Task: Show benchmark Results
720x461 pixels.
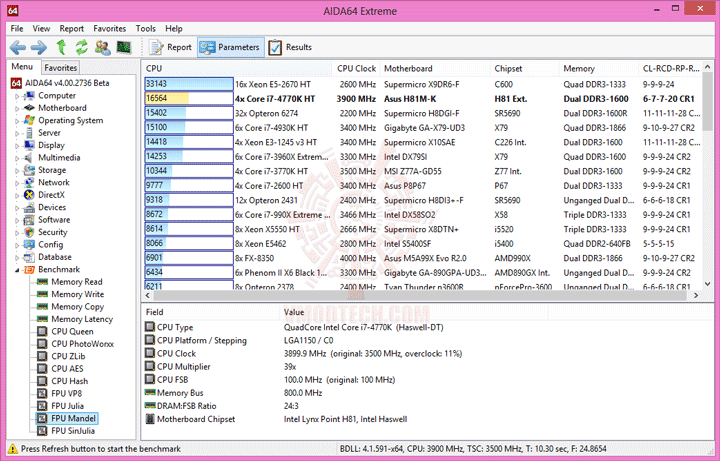Action: tap(290, 47)
